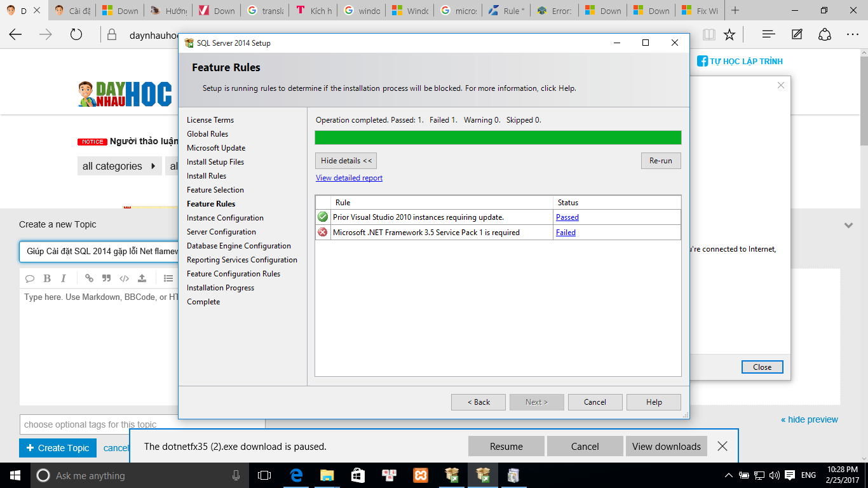Click the Windows Start button
The image size is (868, 488).
click(x=15, y=475)
